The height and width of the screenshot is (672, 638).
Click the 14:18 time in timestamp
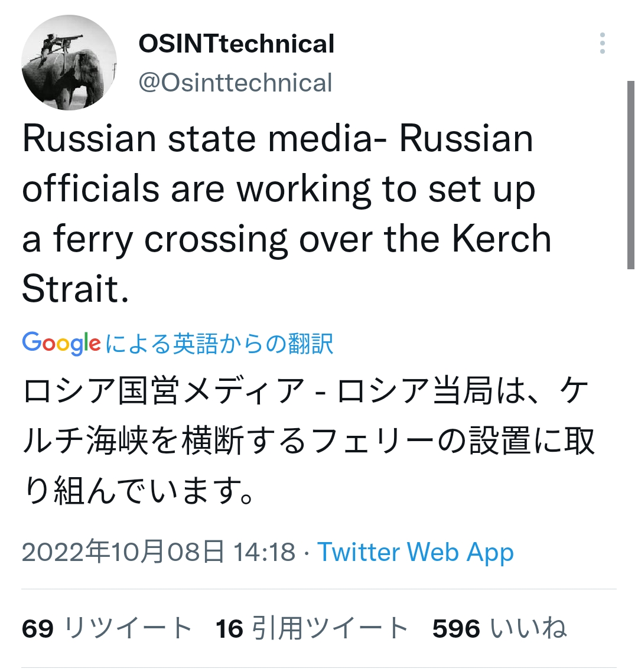(264, 553)
